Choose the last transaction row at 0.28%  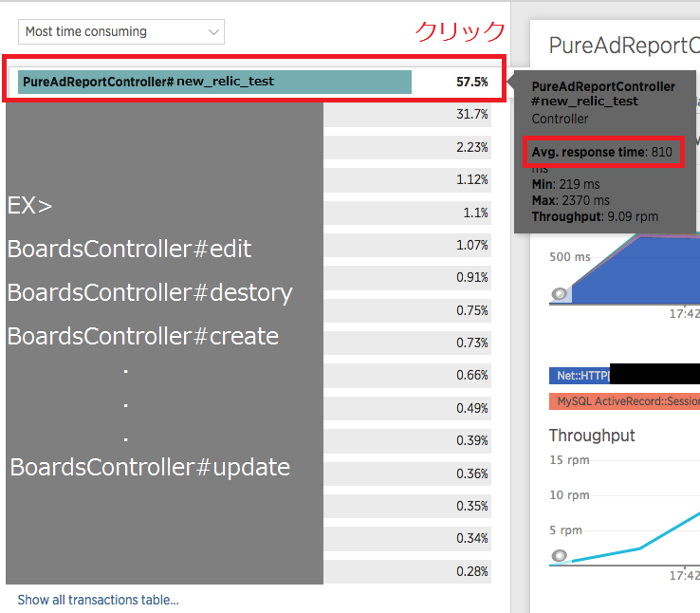(408, 570)
